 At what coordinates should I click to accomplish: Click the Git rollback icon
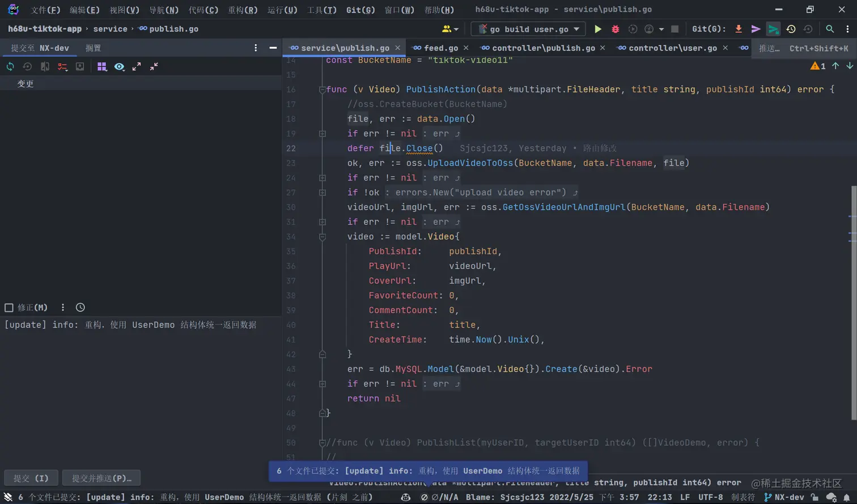click(x=808, y=29)
